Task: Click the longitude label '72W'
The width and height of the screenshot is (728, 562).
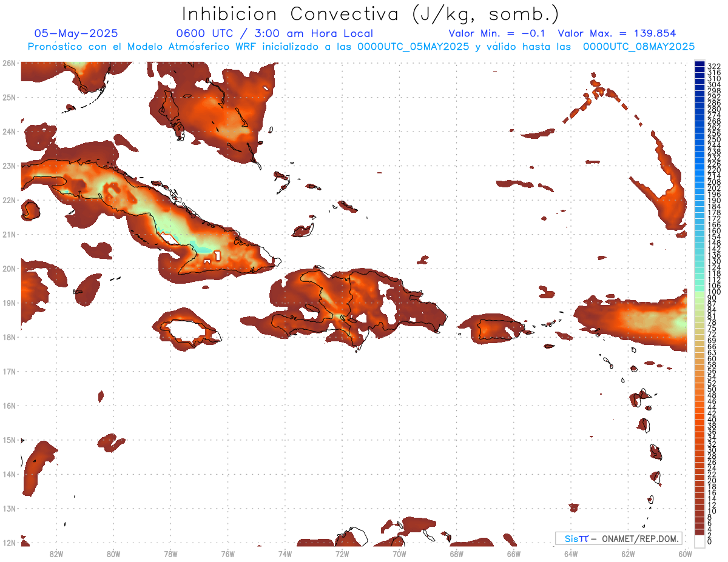Action: [342, 554]
